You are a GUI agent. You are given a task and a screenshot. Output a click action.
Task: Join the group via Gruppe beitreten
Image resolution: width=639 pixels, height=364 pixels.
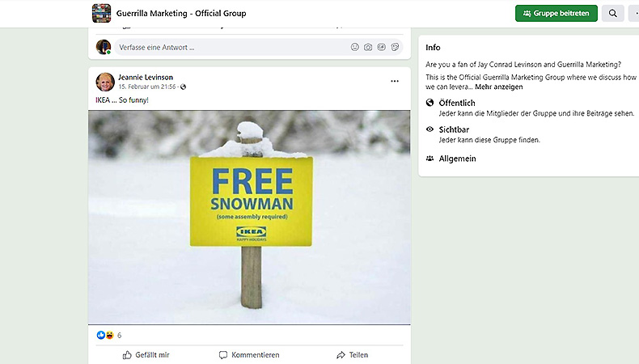pyautogui.click(x=556, y=14)
